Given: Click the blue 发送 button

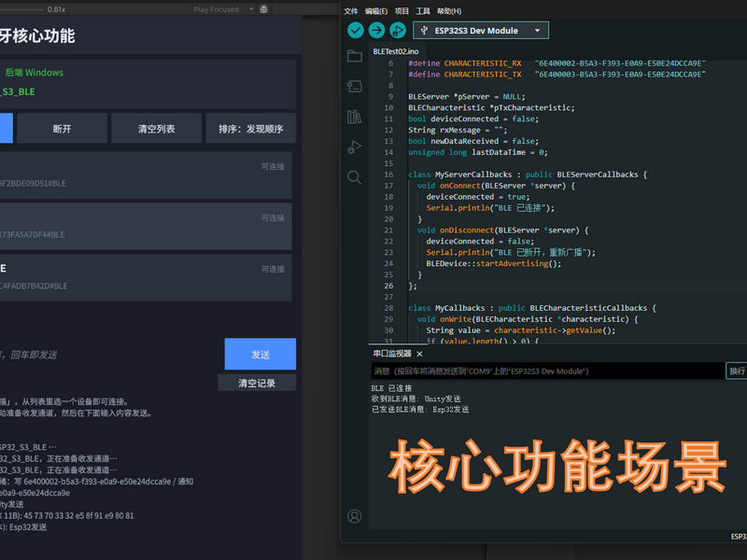Looking at the screenshot, I should 261,355.
